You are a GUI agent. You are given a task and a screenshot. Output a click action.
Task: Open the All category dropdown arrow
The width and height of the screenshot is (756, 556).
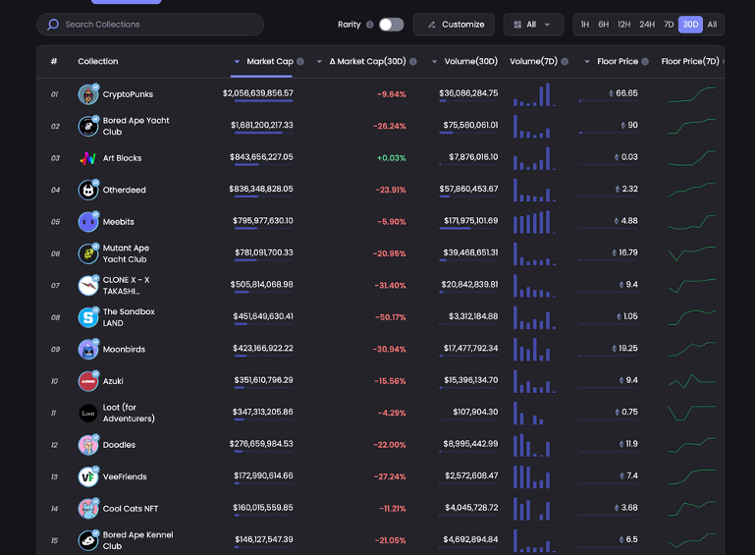547,25
